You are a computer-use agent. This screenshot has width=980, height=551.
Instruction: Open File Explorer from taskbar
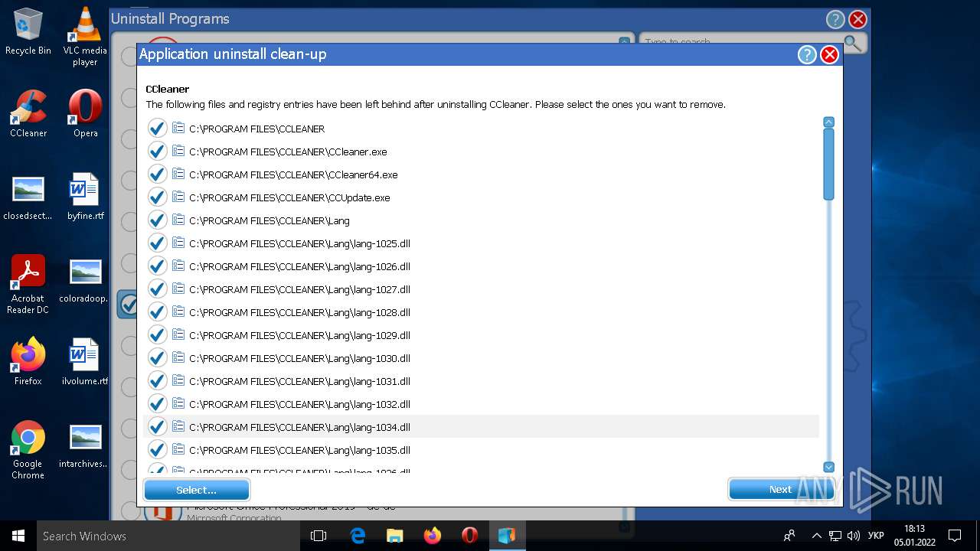(x=394, y=536)
